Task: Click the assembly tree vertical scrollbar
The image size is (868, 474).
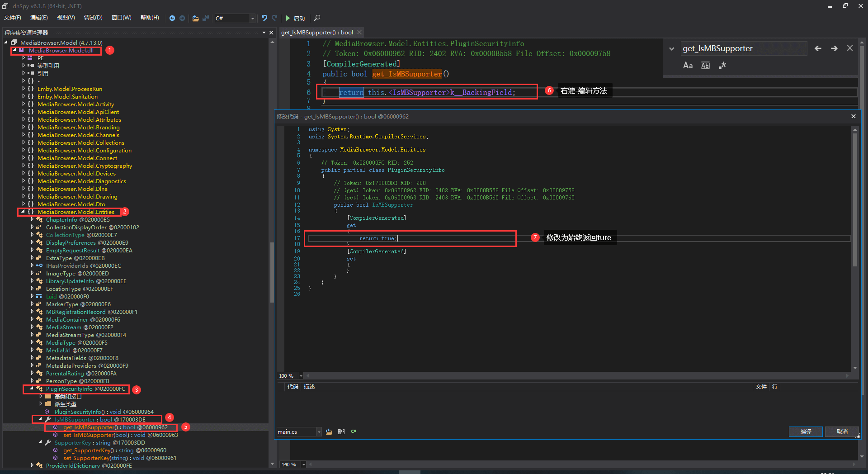Action: pyautogui.click(x=272, y=271)
